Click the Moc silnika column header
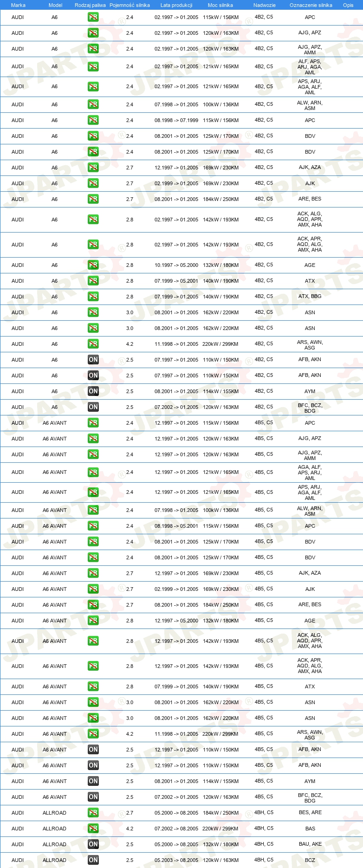Viewport: 363px width, 868px height. click(220, 5)
